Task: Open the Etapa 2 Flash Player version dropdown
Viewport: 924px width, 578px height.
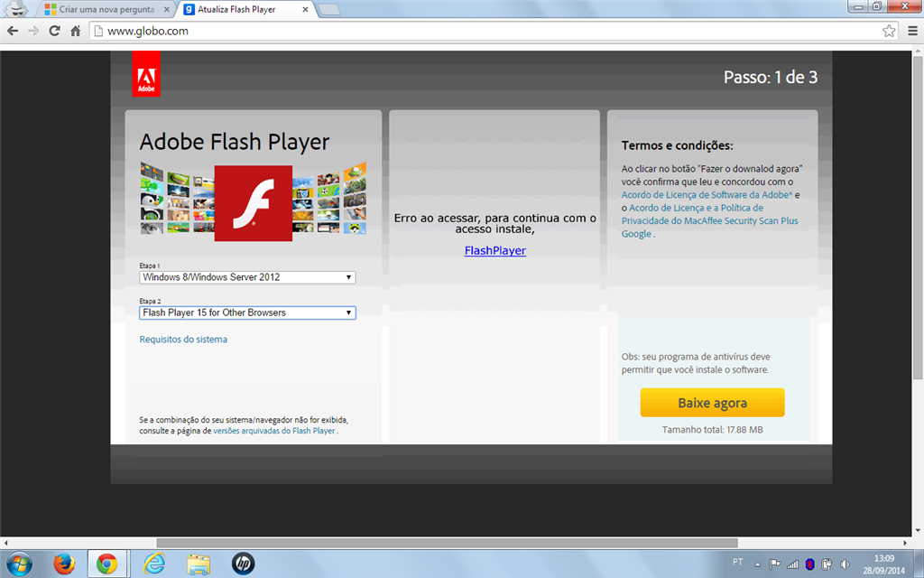Action: (x=247, y=312)
